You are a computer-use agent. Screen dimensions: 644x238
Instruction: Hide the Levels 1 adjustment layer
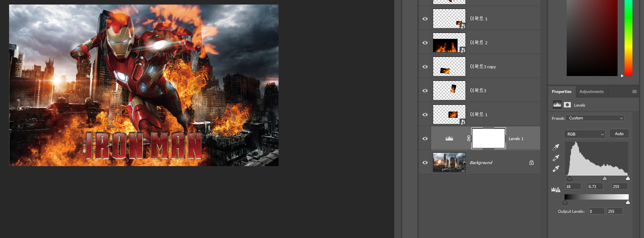425,139
